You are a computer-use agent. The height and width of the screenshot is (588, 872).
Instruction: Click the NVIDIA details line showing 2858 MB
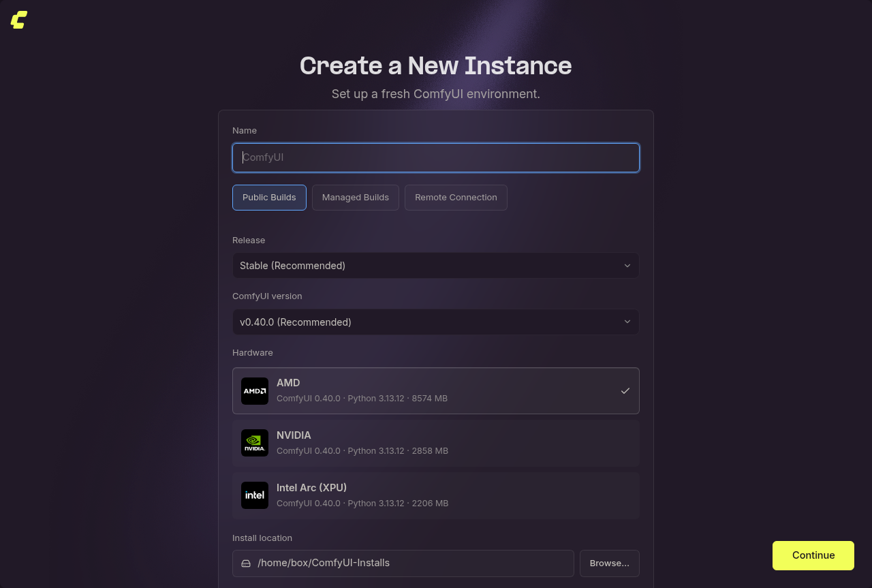click(362, 451)
